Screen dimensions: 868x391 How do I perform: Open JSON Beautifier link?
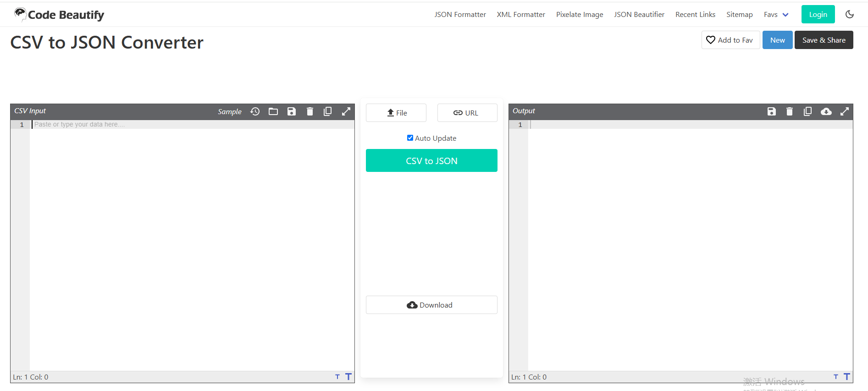pyautogui.click(x=639, y=15)
